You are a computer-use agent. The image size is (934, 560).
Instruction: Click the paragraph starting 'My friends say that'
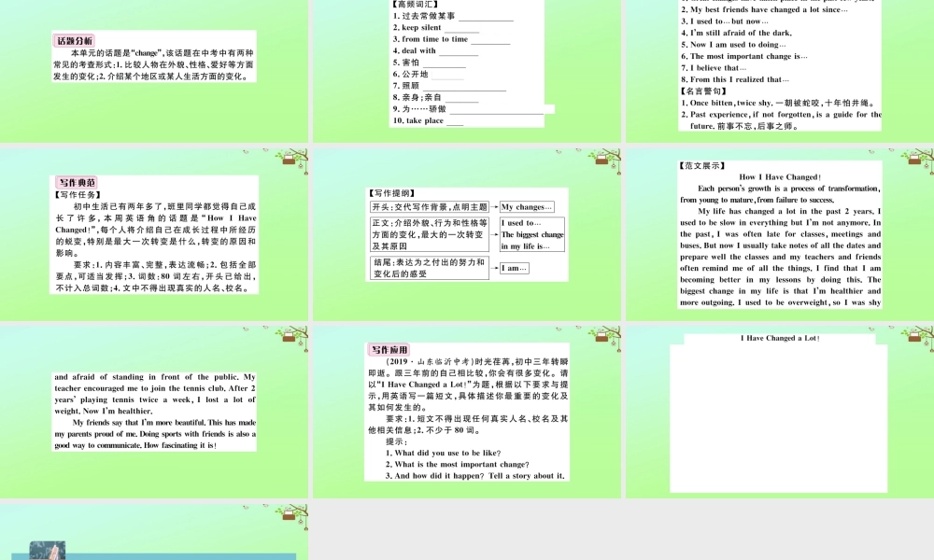155,433
